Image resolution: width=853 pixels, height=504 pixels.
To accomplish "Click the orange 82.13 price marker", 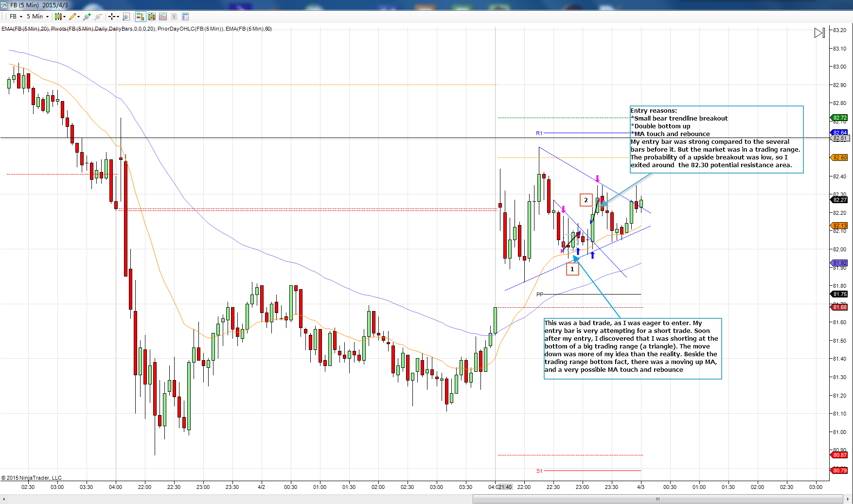I will point(839,226).
